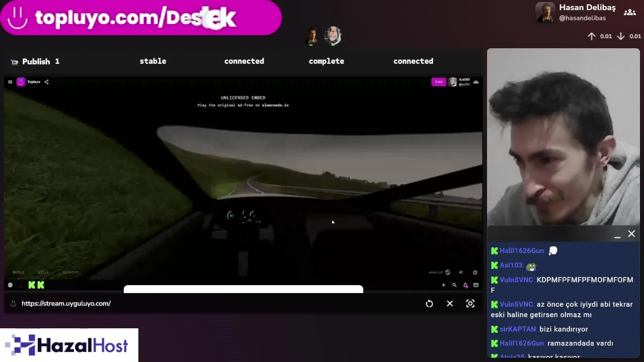Open the VEHICLE menu in Slow Roads game
The width and height of the screenshot is (644, 362).
point(70,273)
